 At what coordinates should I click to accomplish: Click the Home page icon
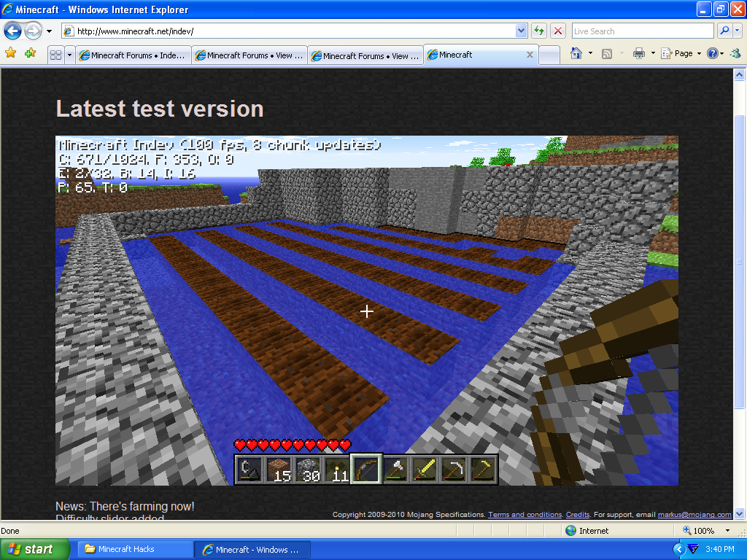[x=576, y=53]
